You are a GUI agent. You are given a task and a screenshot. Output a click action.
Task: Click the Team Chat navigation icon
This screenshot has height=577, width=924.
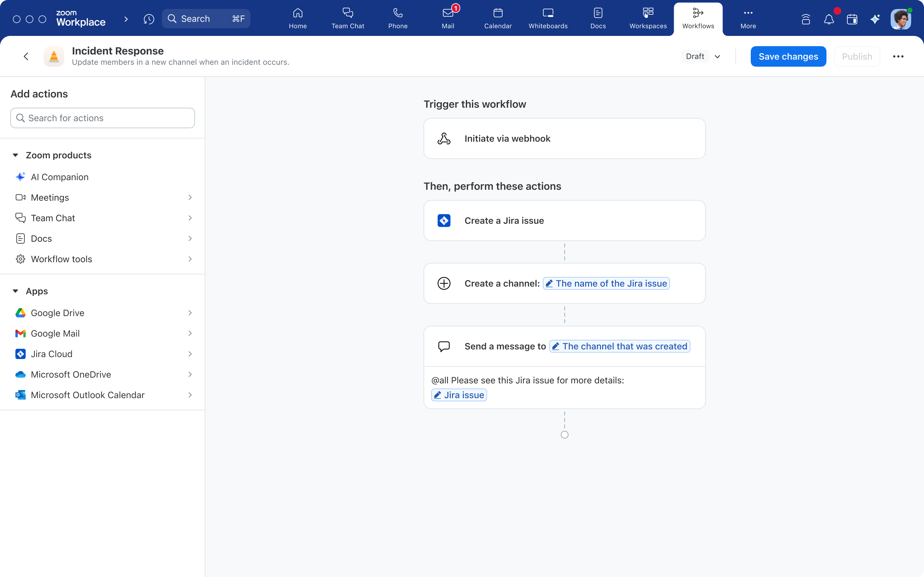(348, 19)
